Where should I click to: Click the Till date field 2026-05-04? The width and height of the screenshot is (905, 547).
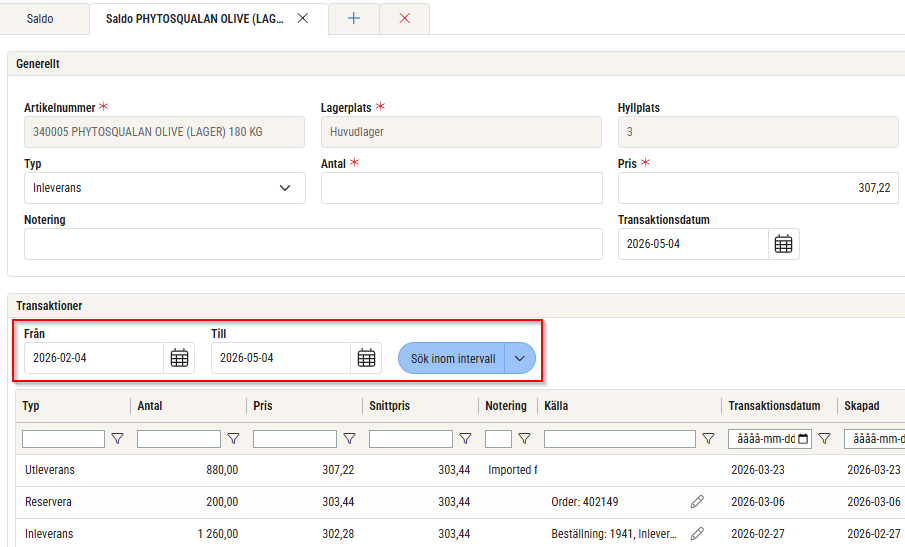(x=281, y=358)
